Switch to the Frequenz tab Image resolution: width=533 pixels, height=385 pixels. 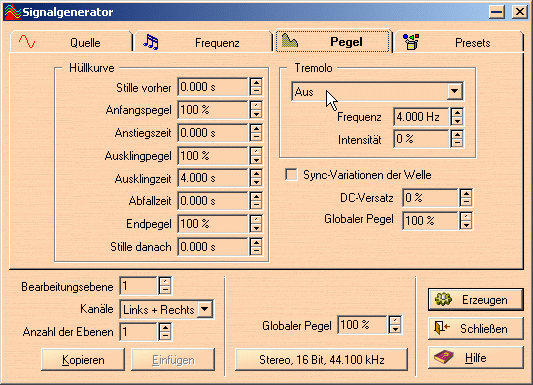(x=203, y=42)
